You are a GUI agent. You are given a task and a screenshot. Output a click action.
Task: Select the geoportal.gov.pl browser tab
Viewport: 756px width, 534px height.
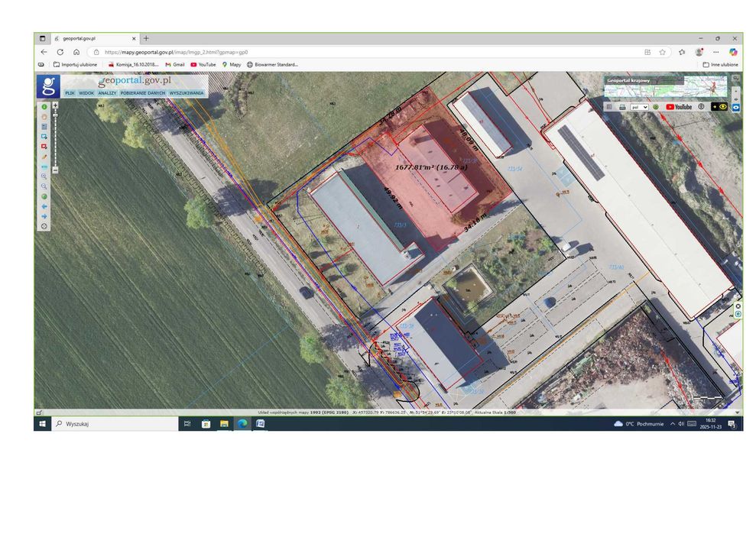[x=95, y=38]
